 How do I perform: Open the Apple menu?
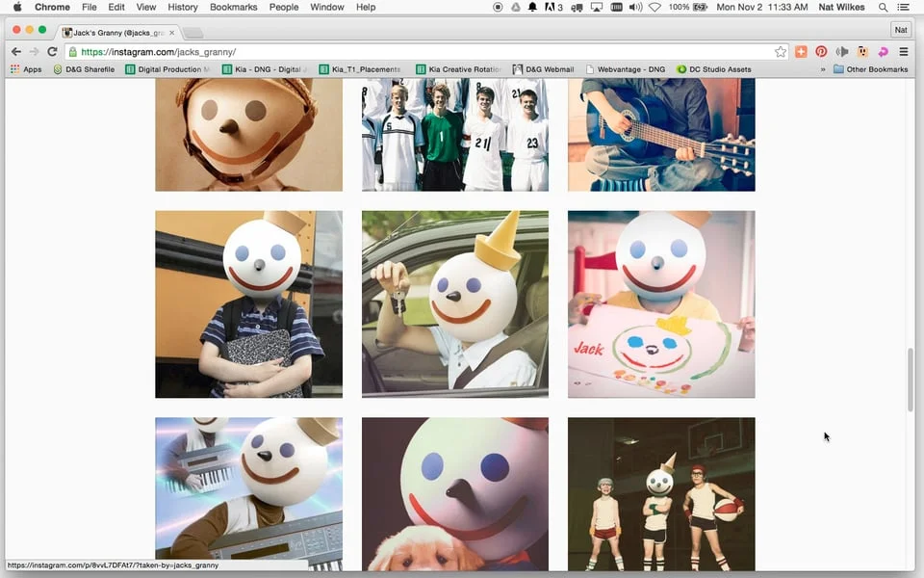[x=17, y=7]
